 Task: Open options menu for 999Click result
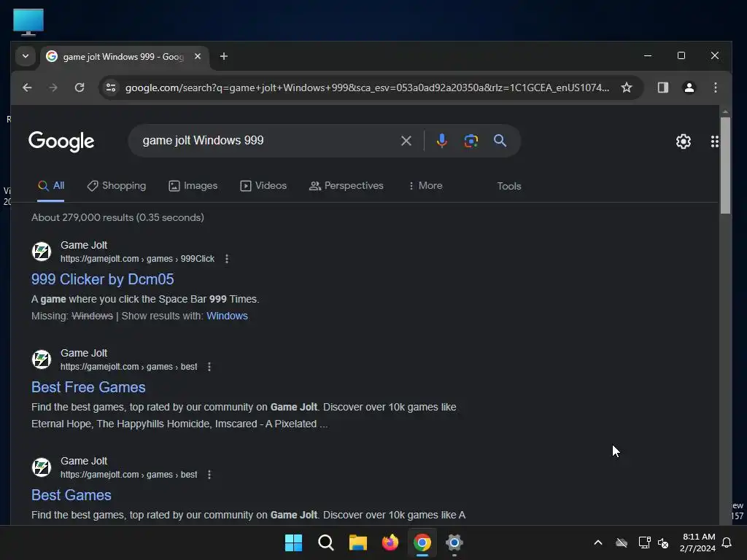pos(227,259)
